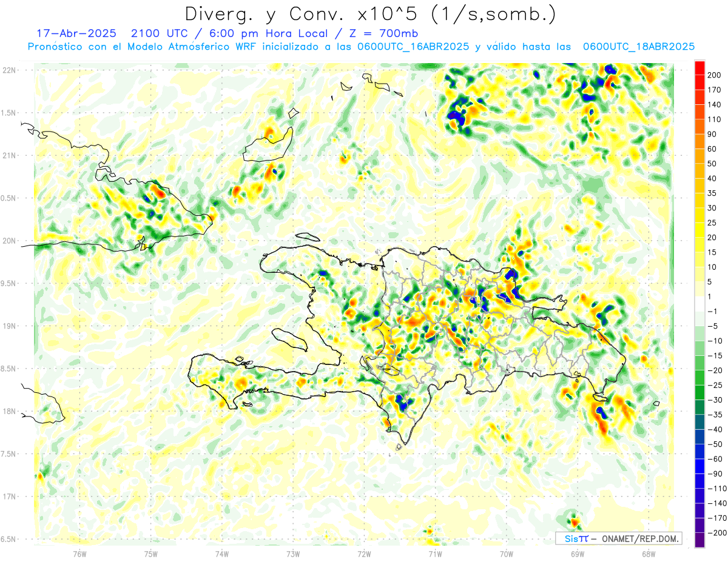Click the SisTT logo text
728x562 pixels.
tap(577, 538)
